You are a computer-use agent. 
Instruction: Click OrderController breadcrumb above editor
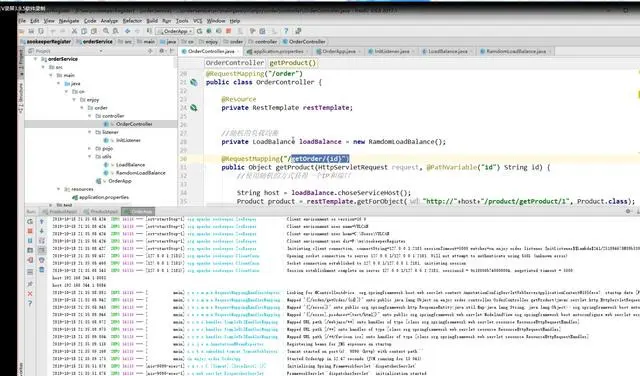pos(235,63)
